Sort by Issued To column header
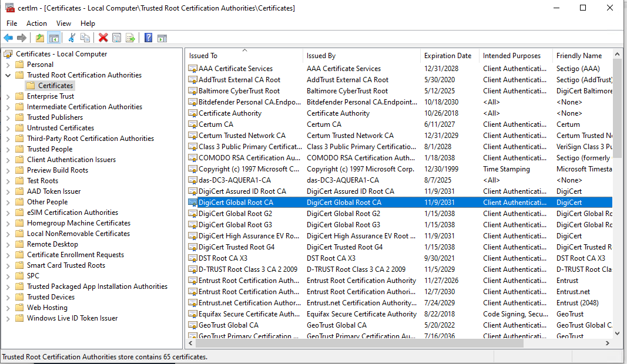Screen dimensions: 627x364 tap(203, 56)
